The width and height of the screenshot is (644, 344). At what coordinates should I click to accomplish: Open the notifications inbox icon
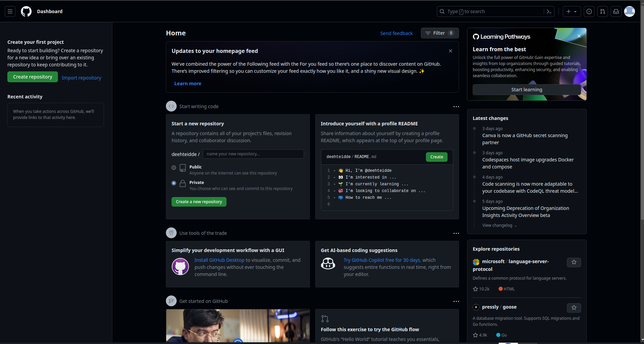point(616,11)
